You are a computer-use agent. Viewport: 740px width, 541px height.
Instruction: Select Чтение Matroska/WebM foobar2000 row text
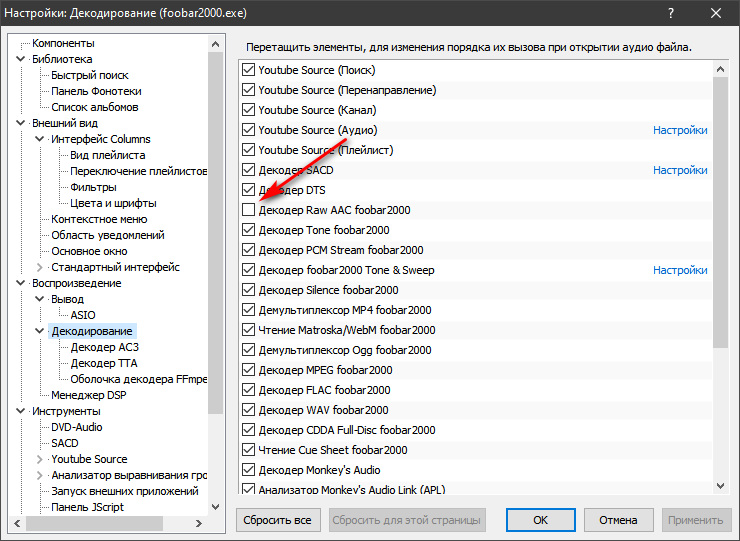pyautogui.click(x=347, y=330)
